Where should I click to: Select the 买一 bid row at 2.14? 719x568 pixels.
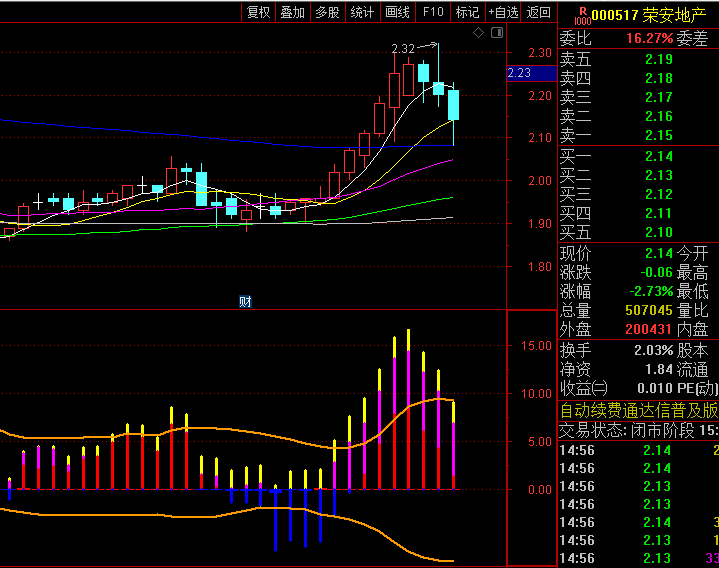point(637,157)
